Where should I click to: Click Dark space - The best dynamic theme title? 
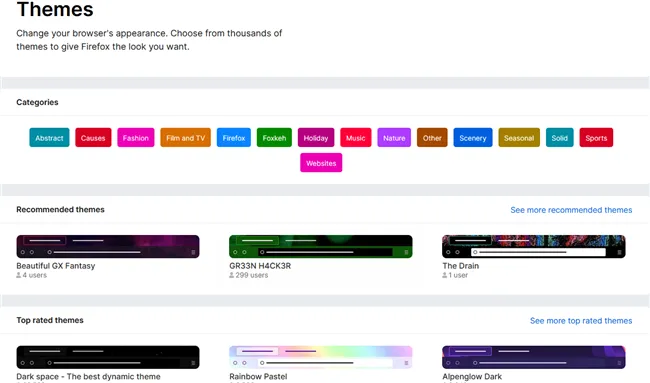tap(88, 376)
